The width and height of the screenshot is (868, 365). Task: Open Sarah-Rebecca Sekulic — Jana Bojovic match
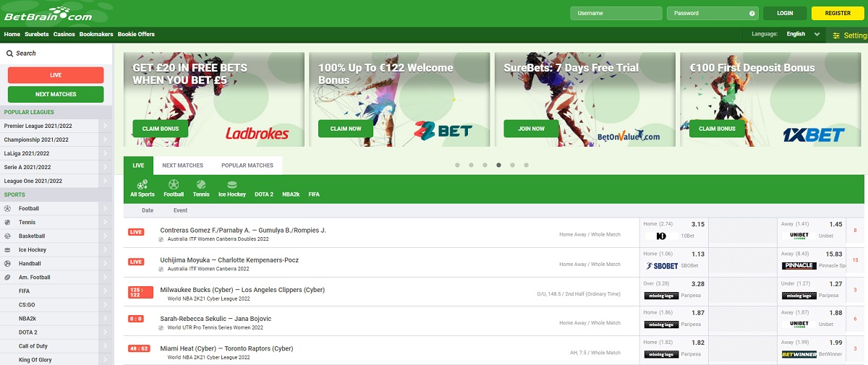(216, 319)
